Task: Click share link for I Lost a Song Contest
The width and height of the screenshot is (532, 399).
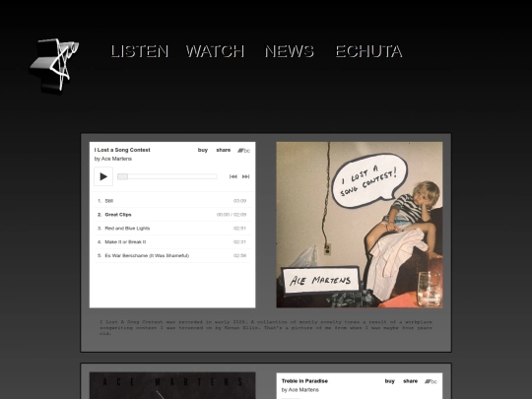Action: 224,150
